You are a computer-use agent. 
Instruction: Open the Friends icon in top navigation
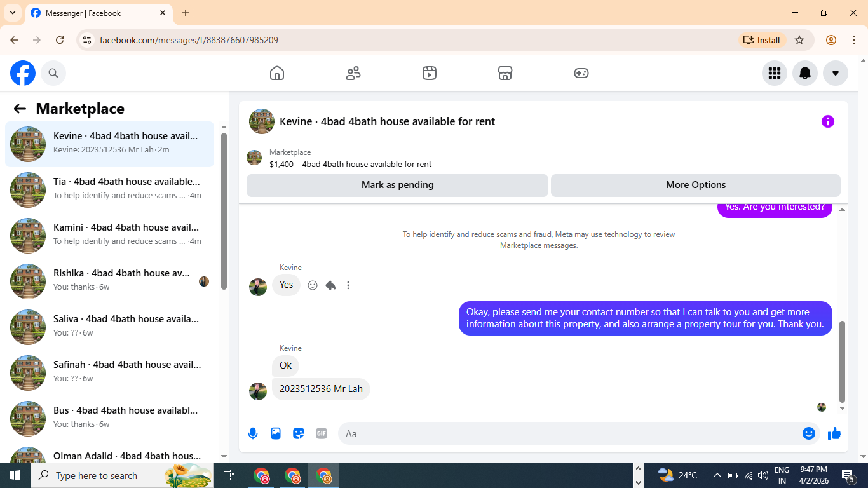(353, 73)
